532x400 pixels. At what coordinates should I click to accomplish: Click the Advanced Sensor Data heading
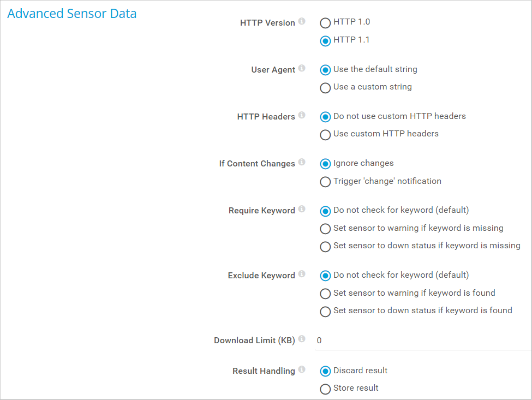tap(72, 14)
